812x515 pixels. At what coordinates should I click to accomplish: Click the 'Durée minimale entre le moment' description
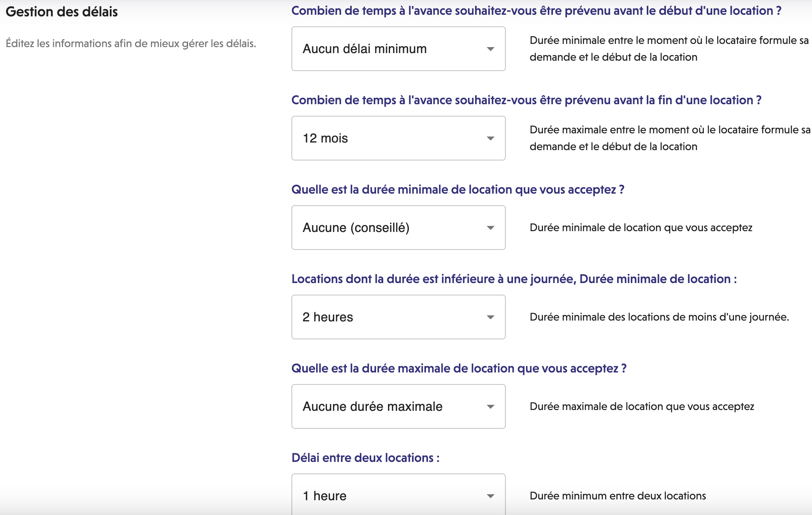(669, 49)
